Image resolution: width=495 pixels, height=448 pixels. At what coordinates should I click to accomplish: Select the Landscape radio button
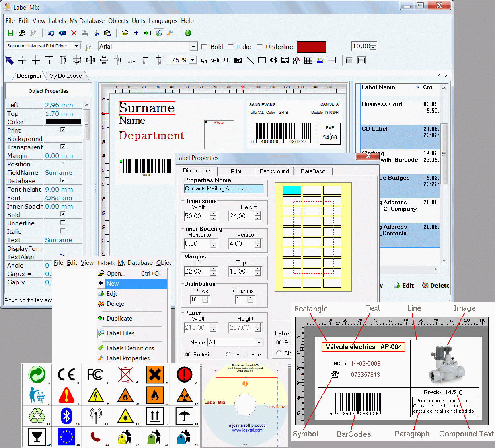[x=228, y=354]
